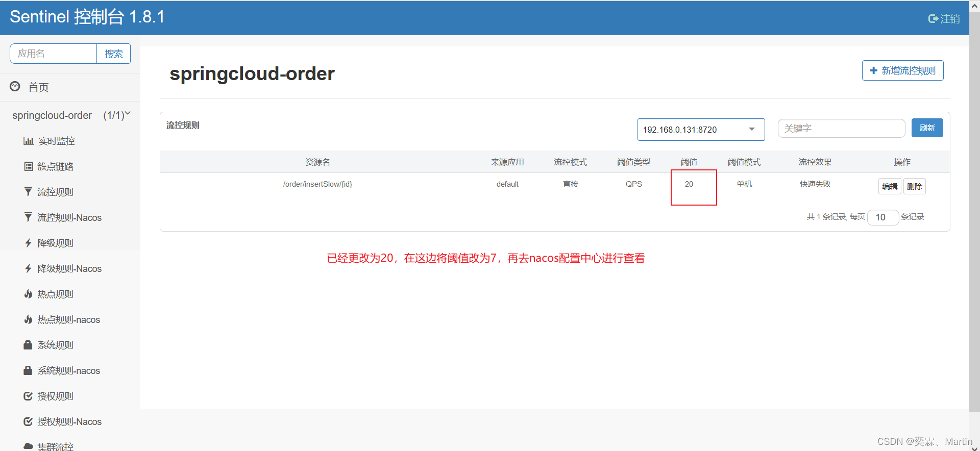
Task: Click the records-per-page number field
Action: pyautogui.click(x=883, y=217)
